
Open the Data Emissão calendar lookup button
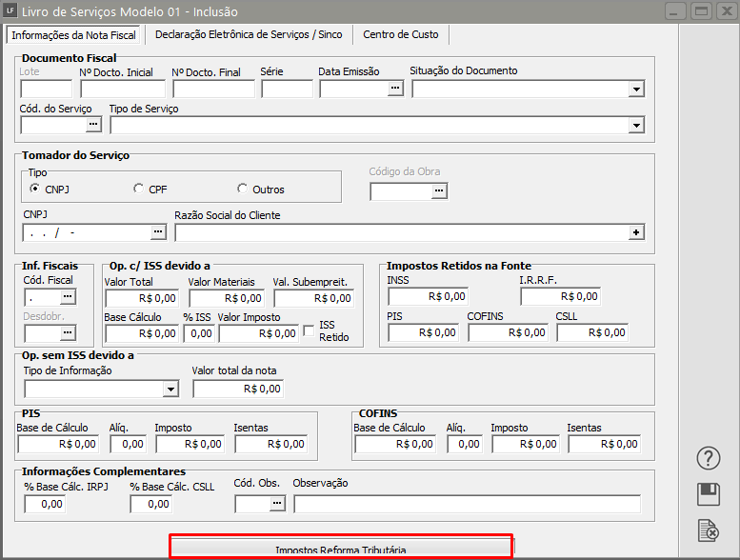click(395, 89)
